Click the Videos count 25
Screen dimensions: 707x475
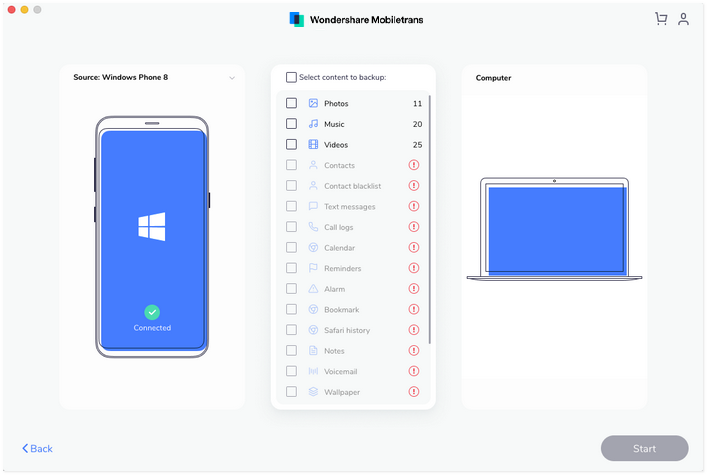point(418,144)
